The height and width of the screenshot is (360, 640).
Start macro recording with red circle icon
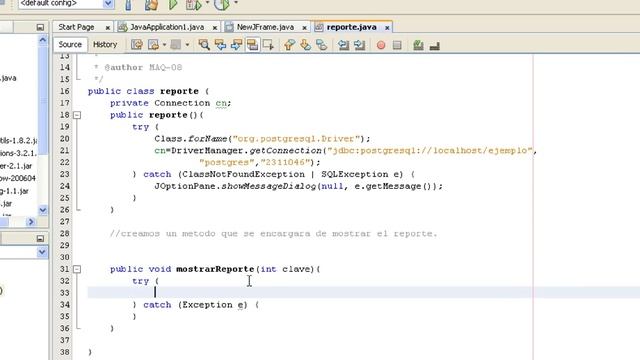[381, 45]
